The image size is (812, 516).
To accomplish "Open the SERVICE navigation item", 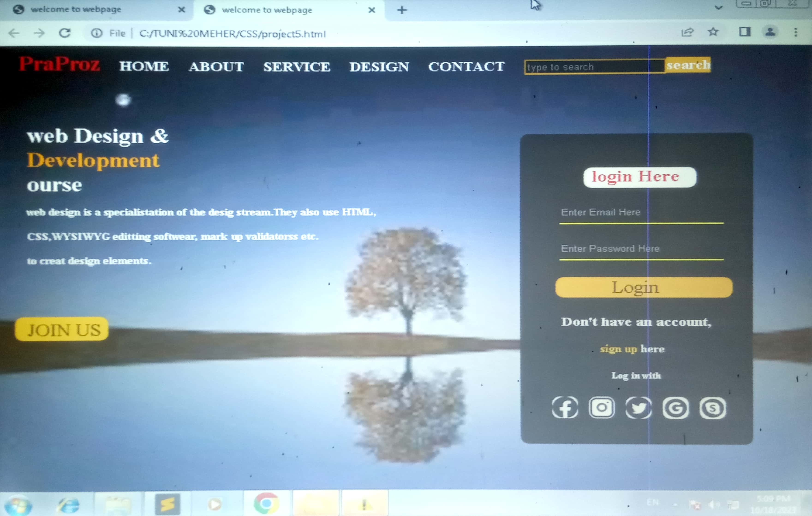I will click(x=297, y=67).
